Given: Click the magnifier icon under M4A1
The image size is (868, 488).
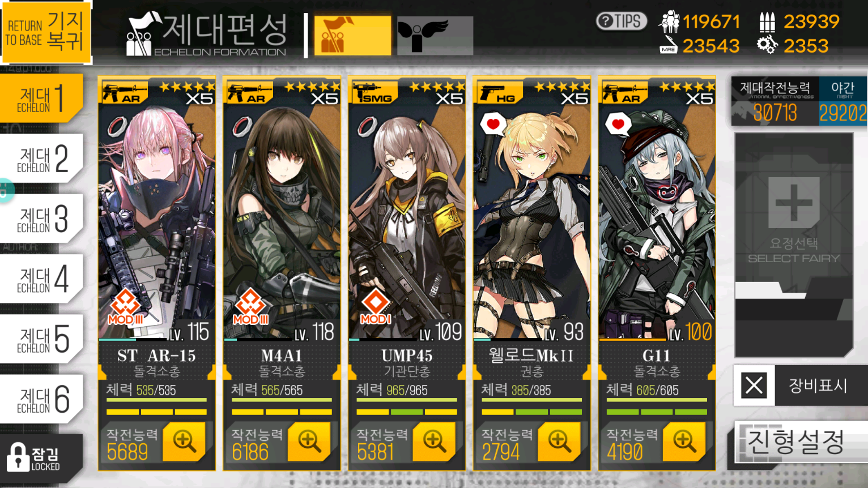Looking at the screenshot, I should (x=309, y=441).
